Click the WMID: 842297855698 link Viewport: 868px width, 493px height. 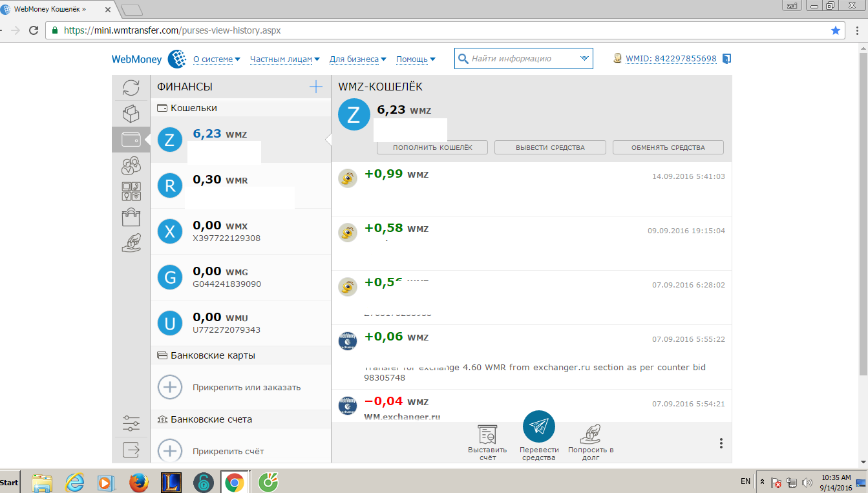pos(671,59)
